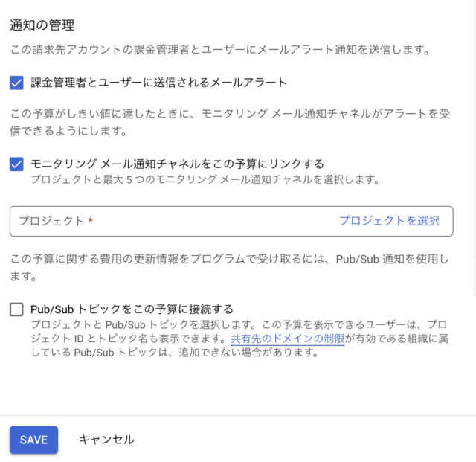
Task: Click the 通知の管理 section heading
Action: [x=42, y=25]
